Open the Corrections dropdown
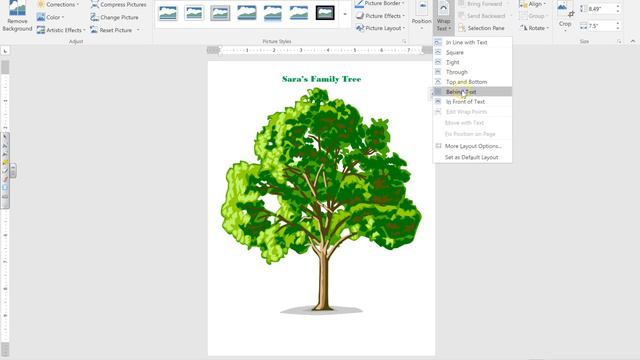Viewport: 640px width, 360px height. (x=58, y=4)
